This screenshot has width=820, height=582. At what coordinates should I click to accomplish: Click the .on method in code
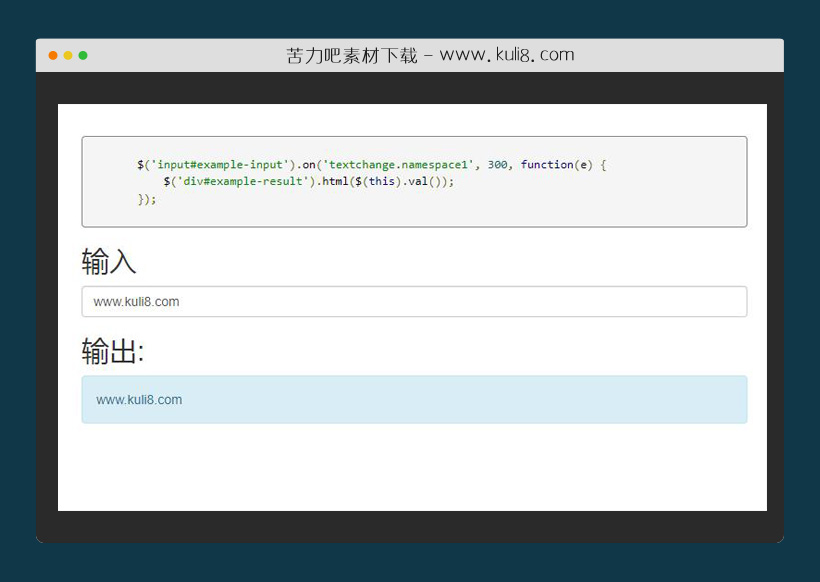[x=305, y=165]
